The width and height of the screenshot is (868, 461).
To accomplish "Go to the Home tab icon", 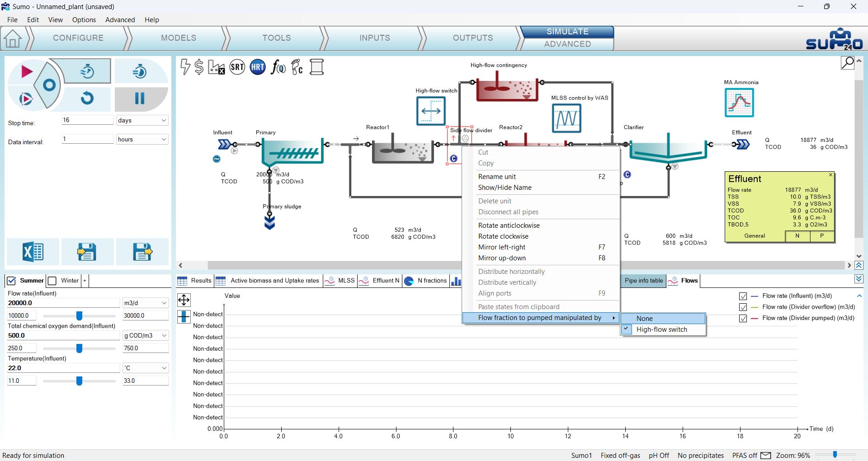I will click(x=13, y=38).
